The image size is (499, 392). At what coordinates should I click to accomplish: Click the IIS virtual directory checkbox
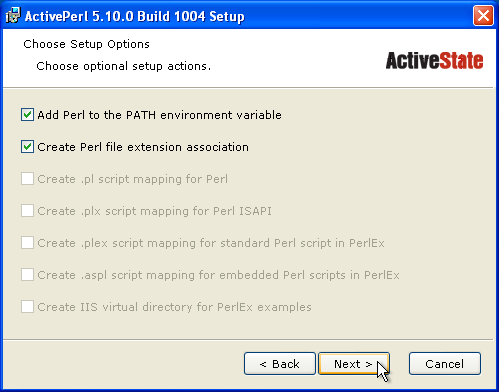(x=27, y=307)
